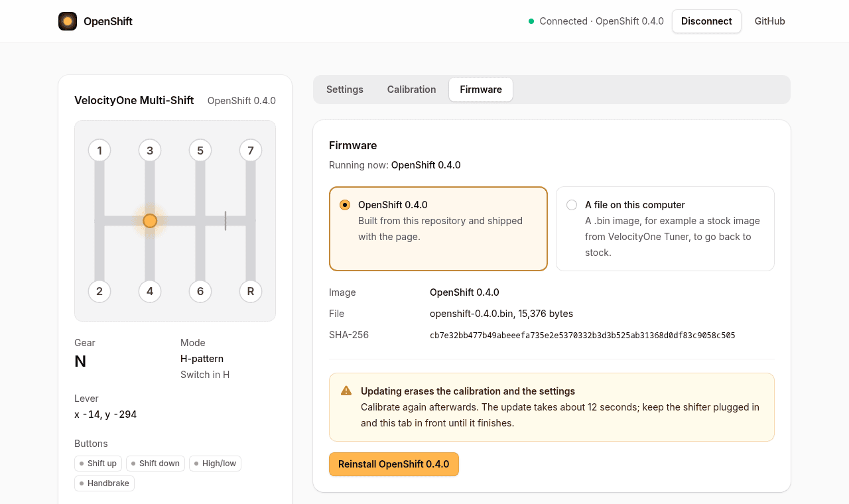The image size is (849, 504).
Task: Click 'VelocityOne Multi-Shift' device title
Action: [x=134, y=101]
